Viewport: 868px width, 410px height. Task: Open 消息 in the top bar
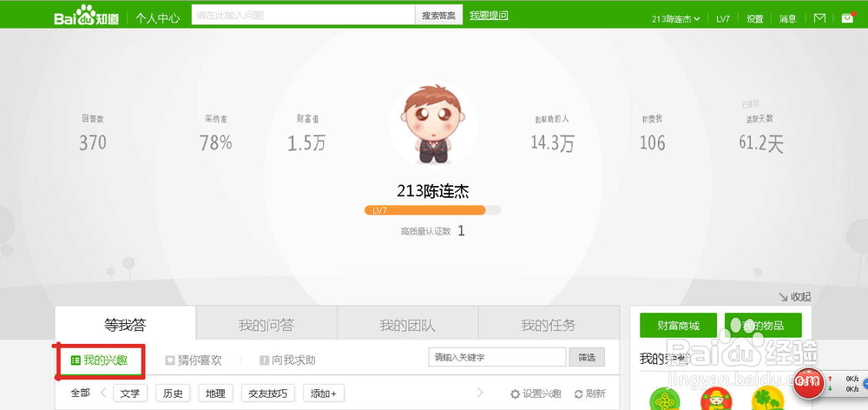tap(788, 18)
